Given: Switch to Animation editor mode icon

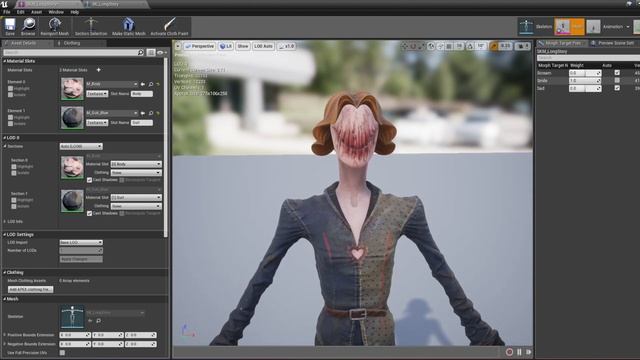Looking at the screenshot, I should tap(593, 27).
